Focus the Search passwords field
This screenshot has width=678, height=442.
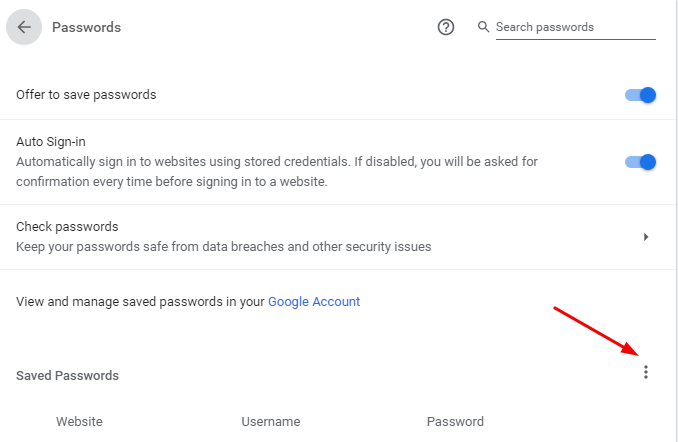pyautogui.click(x=575, y=27)
